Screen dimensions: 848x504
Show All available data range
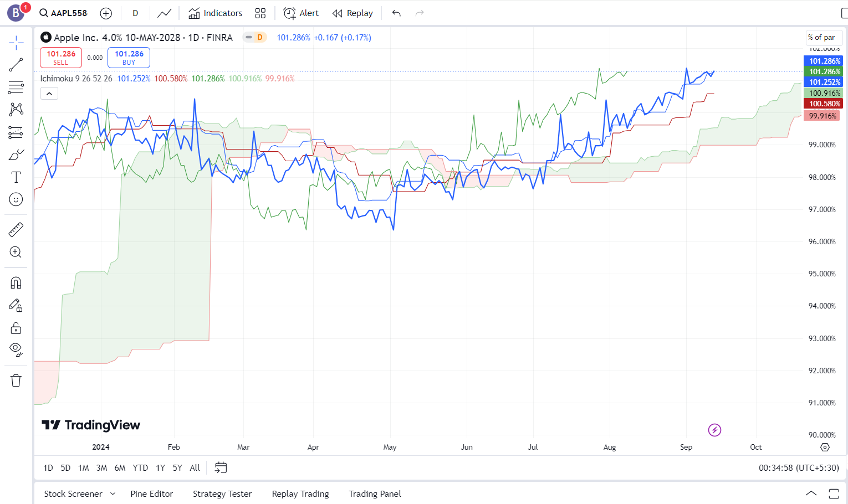(195, 468)
